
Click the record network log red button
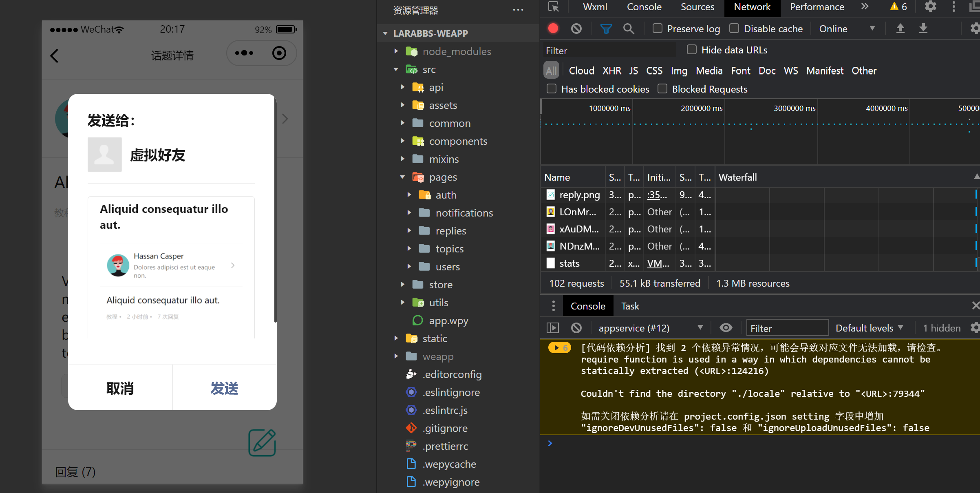pyautogui.click(x=553, y=29)
